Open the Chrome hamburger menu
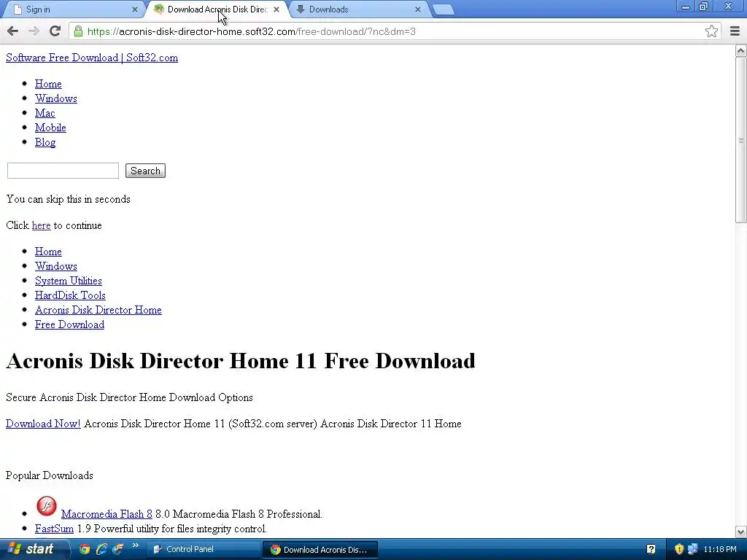This screenshot has height=560, width=747. [735, 31]
